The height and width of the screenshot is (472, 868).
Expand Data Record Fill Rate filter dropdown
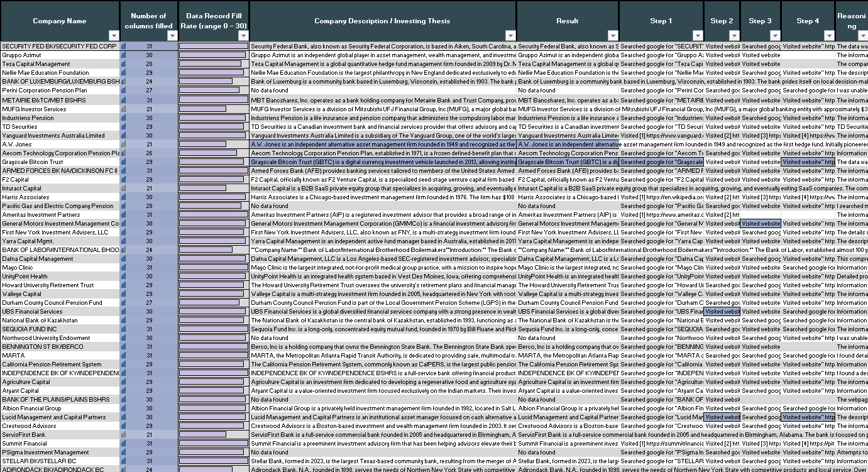[243, 36]
